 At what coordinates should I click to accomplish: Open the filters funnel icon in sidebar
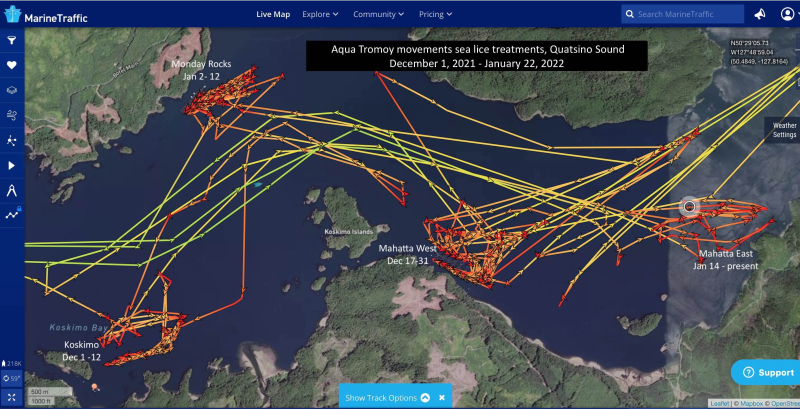click(x=12, y=41)
